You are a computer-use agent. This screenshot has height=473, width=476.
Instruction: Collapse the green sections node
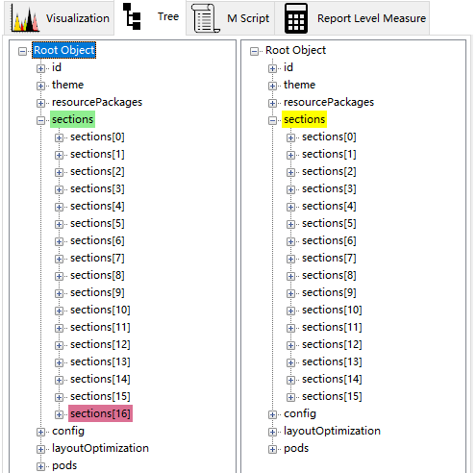[x=40, y=120]
